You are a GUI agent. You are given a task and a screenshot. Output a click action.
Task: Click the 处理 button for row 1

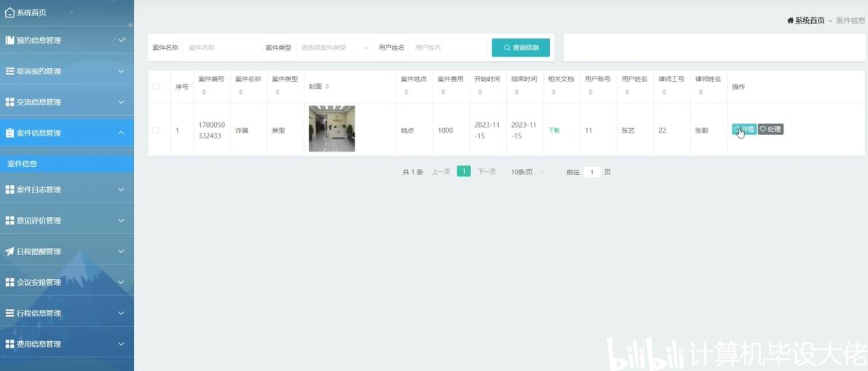770,129
